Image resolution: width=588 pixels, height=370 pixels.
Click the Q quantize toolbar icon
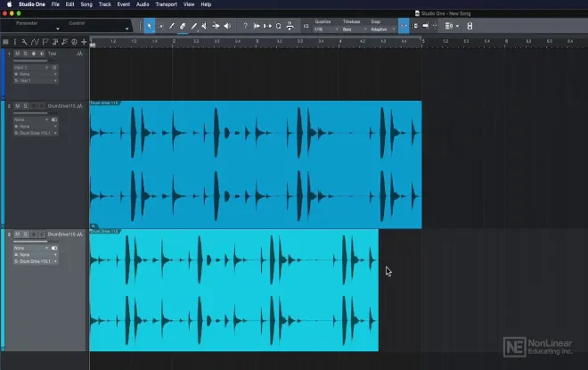pos(278,26)
